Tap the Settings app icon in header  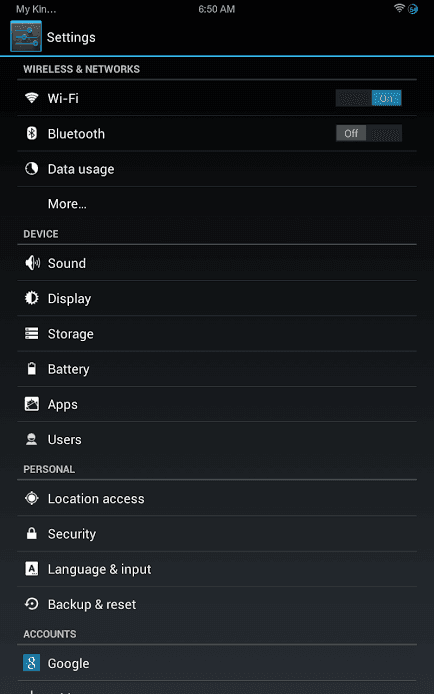pos(26,36)
